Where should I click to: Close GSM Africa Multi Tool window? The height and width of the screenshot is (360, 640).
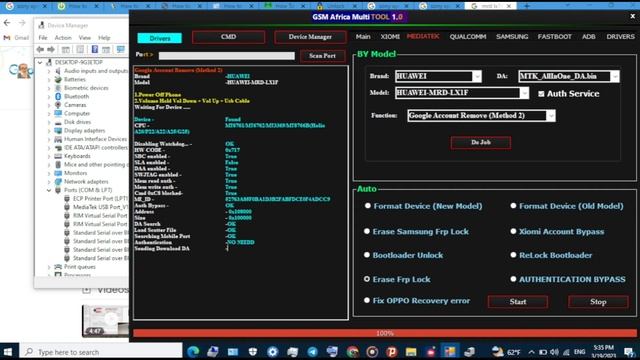click(x=632, y=16)
